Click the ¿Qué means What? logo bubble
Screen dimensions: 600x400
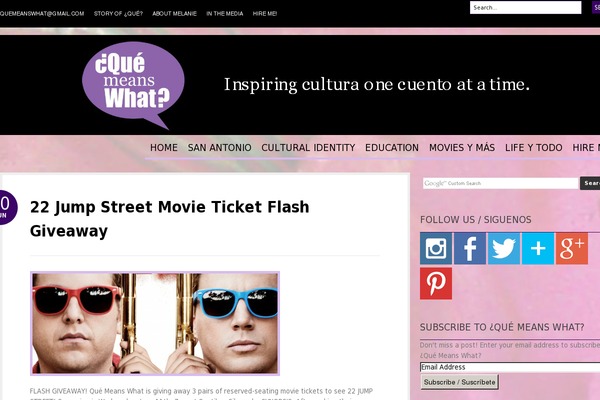pos(133,85)
